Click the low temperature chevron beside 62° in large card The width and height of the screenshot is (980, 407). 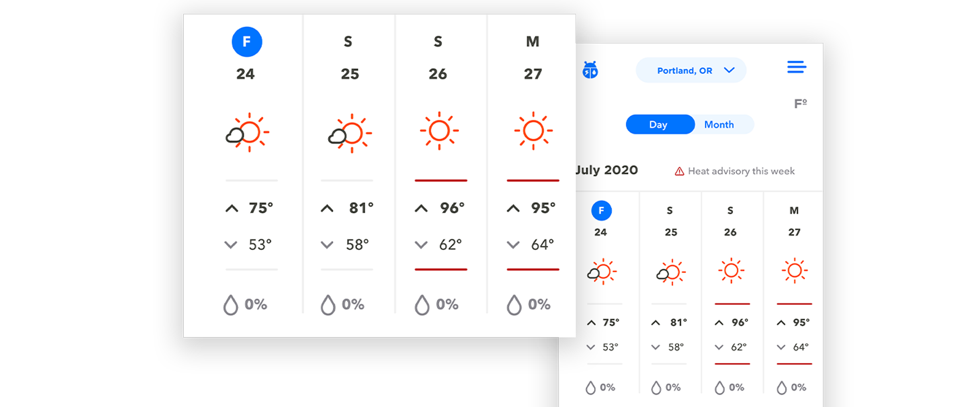point(421,245)
